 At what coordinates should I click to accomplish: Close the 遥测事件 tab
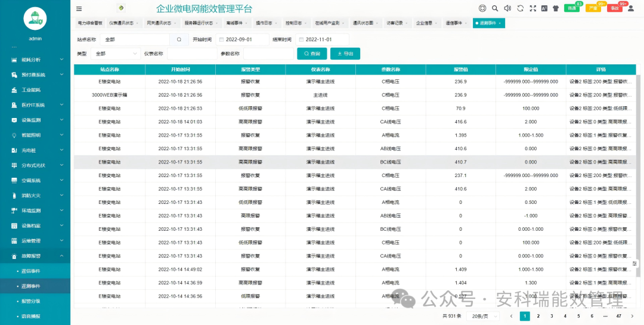(x=500, y=23)
